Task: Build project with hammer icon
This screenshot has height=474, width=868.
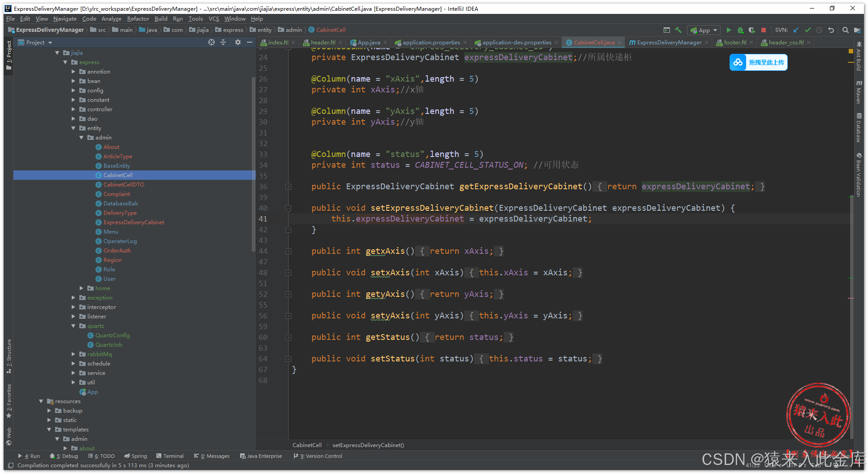Action: click(x=678, y=30)
